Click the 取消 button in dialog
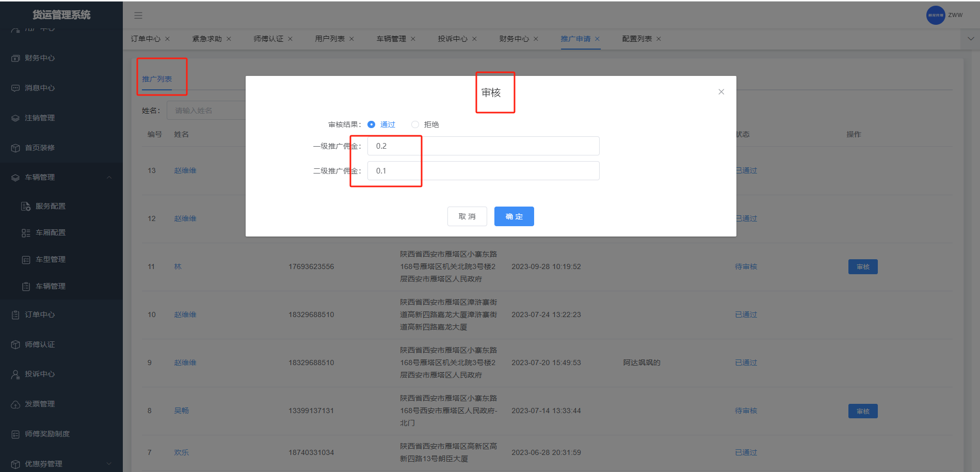This screenshot has width=980, height=472. point(467,216)
